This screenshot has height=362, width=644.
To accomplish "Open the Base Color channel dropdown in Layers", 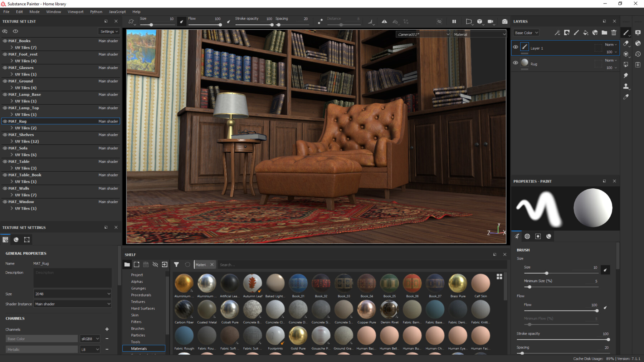I will [x=526, y=33].
